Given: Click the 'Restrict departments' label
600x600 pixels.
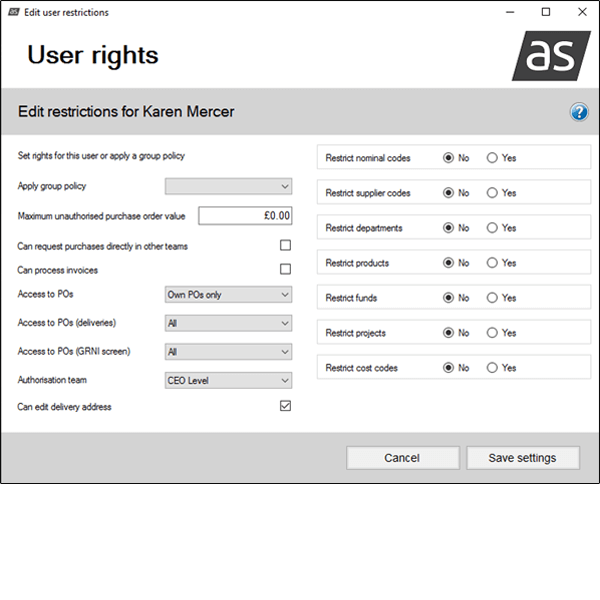Looking at the screenshot, I should (364, 228).
